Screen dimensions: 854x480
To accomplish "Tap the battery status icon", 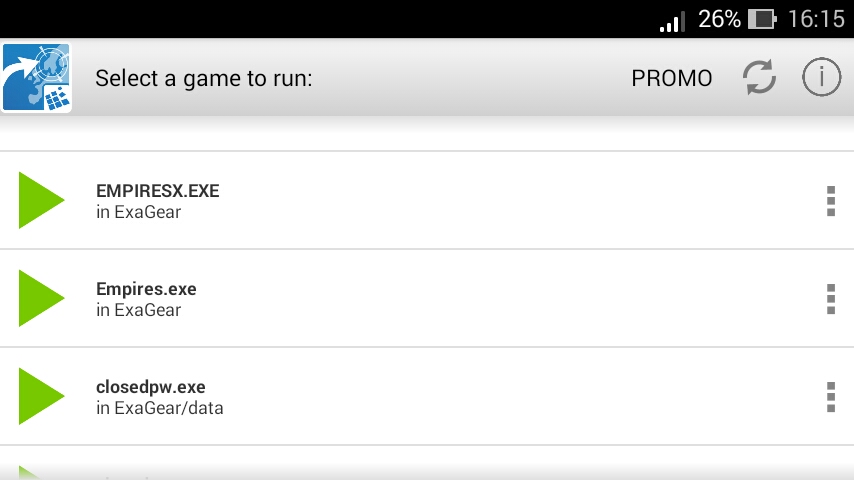I will point(762,19).
